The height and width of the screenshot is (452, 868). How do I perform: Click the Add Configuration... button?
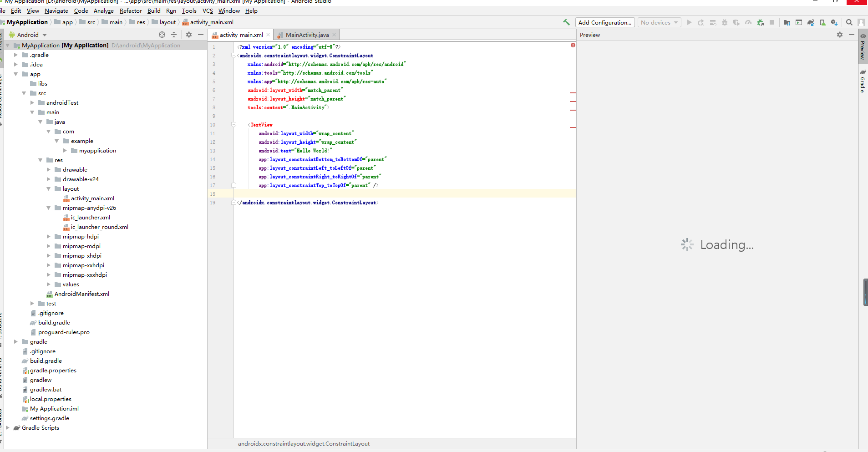tap(605, 22)
